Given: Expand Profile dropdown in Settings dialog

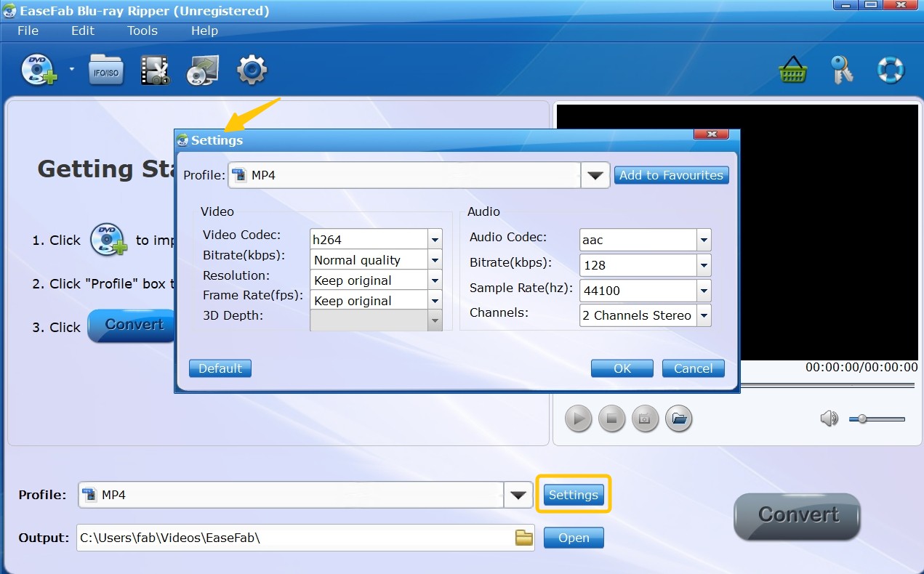Looking at the screenshot, I should point(595,175).
